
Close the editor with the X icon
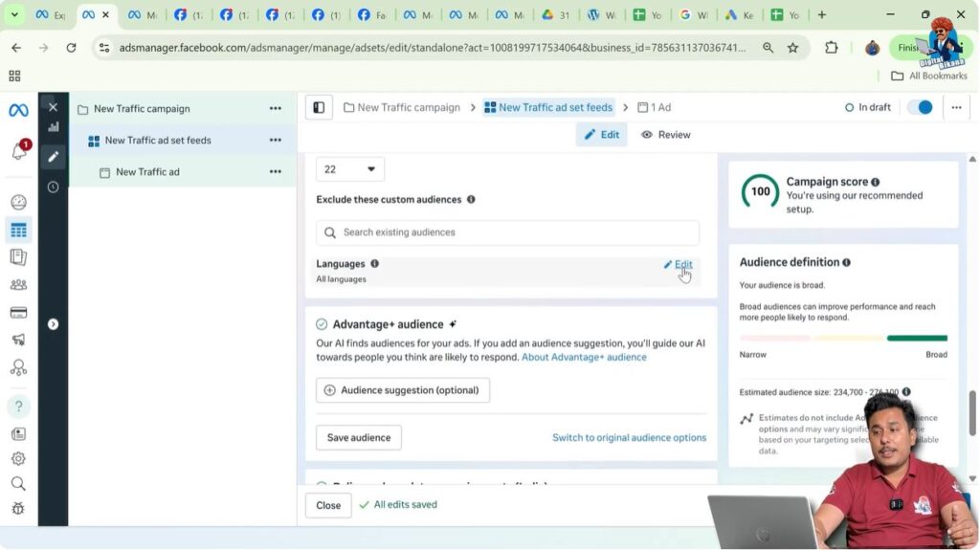pos(53,107)
